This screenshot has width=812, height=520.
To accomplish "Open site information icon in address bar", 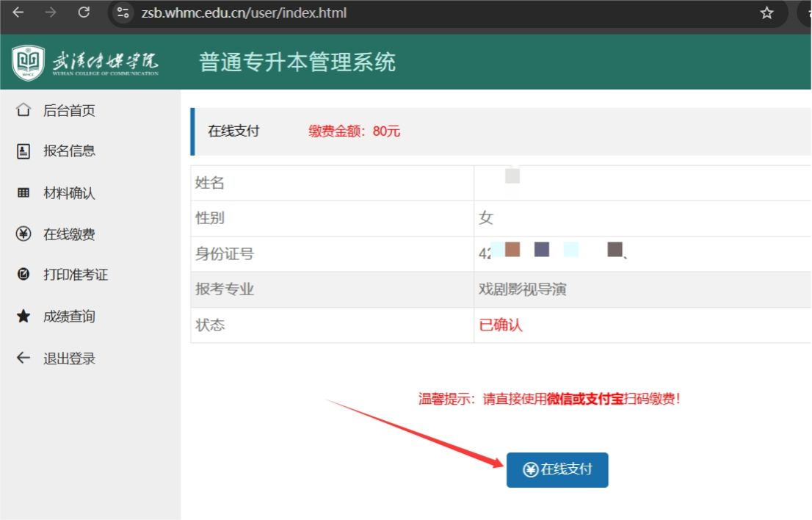I will click(123, 12).
